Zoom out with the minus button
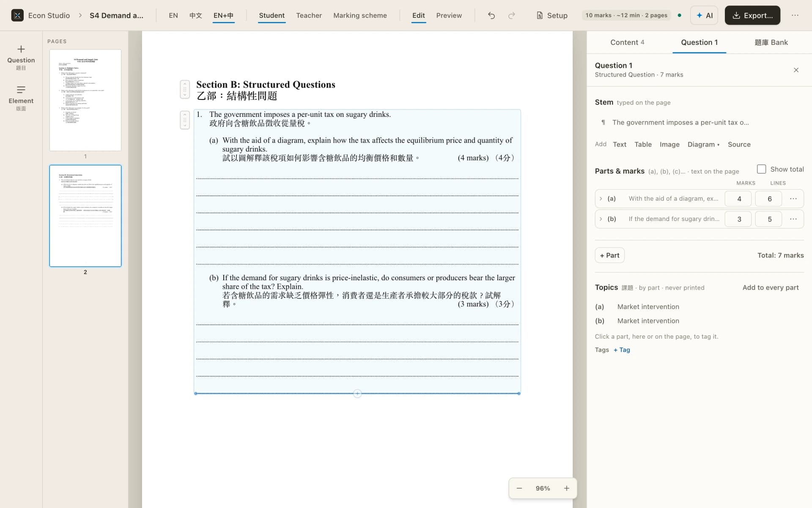 pyautogui.click(x=519, y=488)
